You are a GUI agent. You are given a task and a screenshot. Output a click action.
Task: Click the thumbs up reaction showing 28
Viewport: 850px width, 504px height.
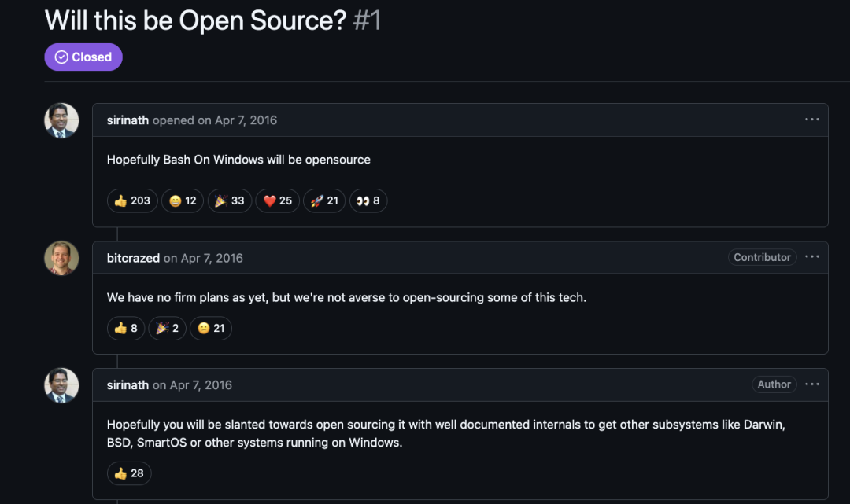pos(129,473)
